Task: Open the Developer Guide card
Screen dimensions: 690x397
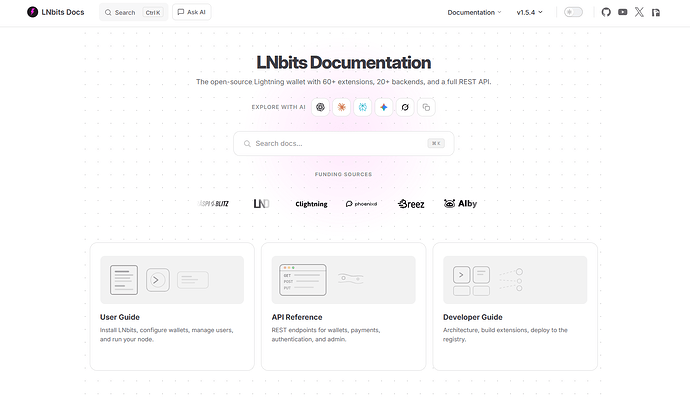Action: tap(515, 306)
